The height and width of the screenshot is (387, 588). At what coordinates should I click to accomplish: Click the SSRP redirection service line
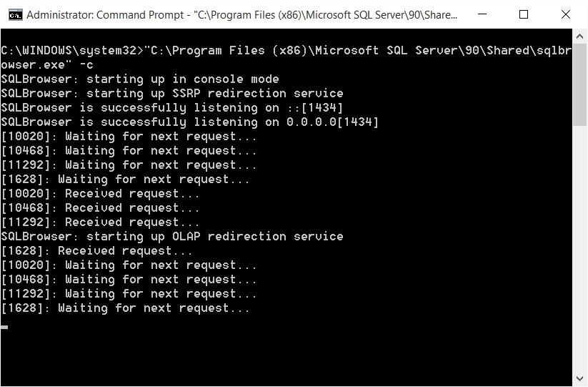pyautogui.click(x=171, y=94)
